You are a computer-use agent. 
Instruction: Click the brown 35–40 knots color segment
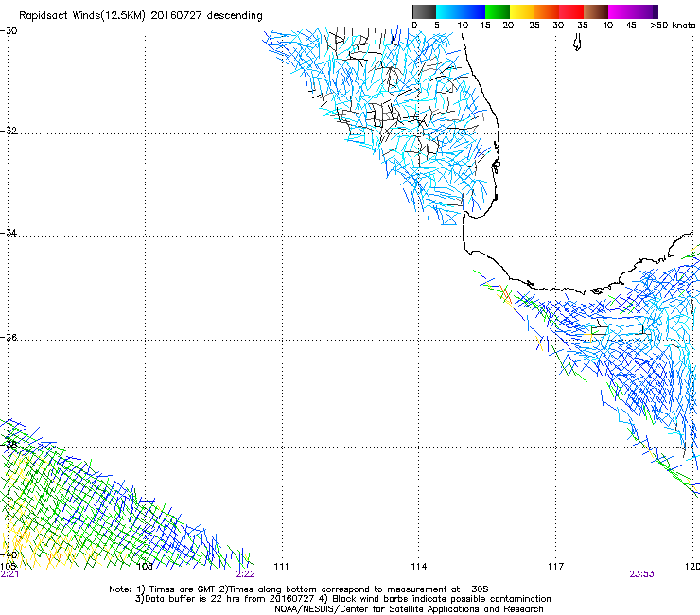click(x=596, y=11)
